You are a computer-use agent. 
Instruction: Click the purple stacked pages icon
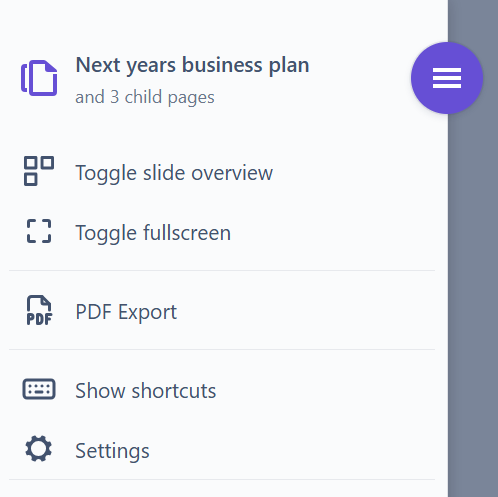[39, 78]
